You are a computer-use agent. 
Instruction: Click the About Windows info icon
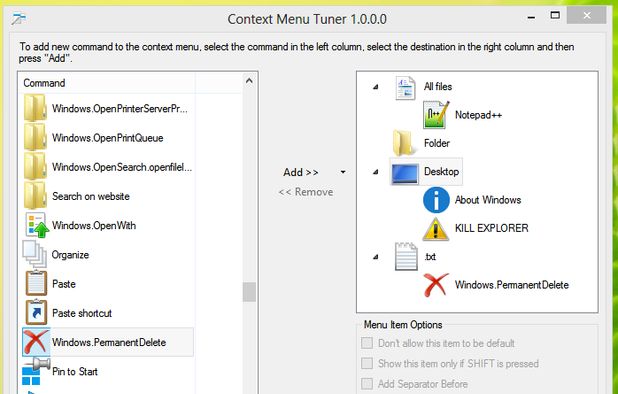pyautogui.click(x=436, y=200)
